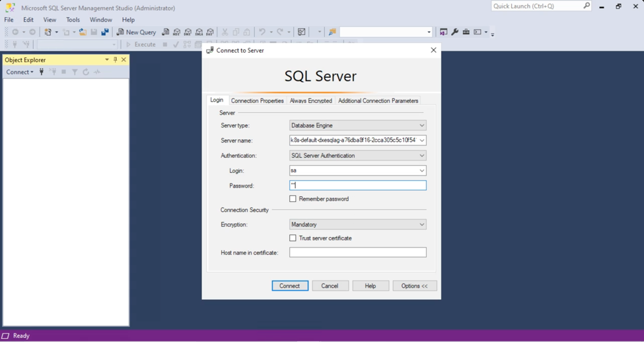The image size is (644, 342).
Task: Expand the Find combo box in toolbar
Action: coord(429,32)
